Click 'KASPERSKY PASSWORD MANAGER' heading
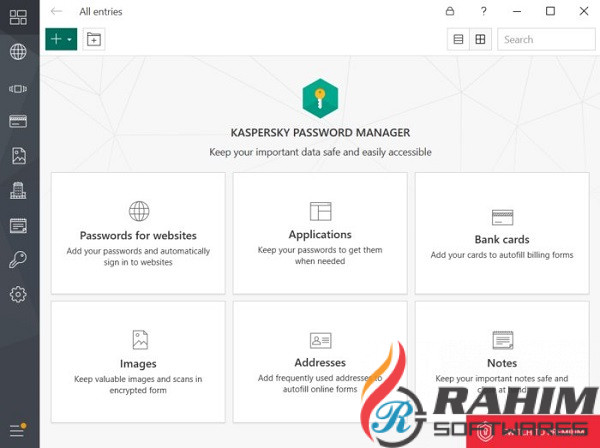 click(320, 133)
